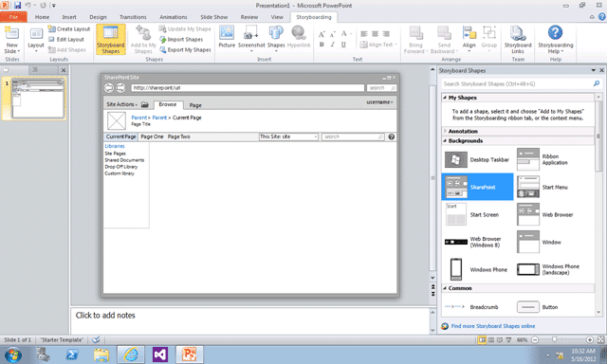Adjust the zoom slider handle
The image size is (607, 364).
coord(554,339)
